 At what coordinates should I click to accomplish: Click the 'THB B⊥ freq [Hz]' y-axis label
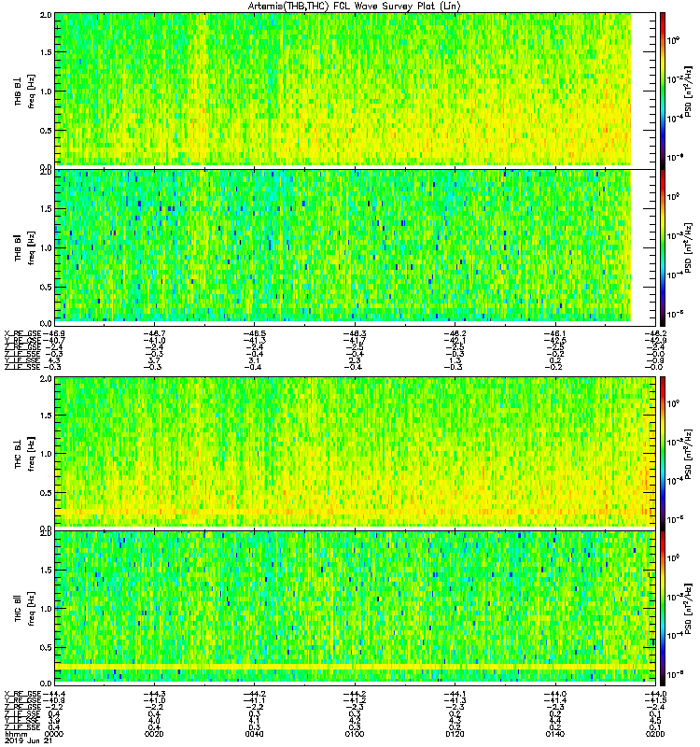click(24, 92)
